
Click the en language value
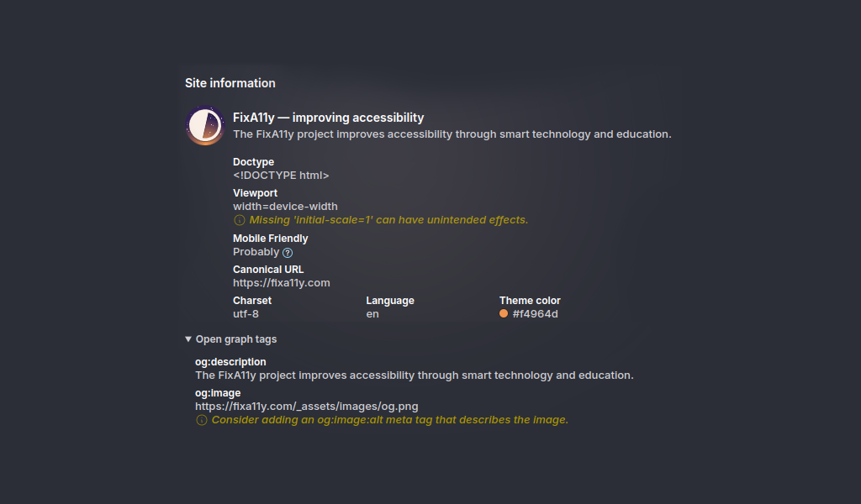click(x=372, y=314)
